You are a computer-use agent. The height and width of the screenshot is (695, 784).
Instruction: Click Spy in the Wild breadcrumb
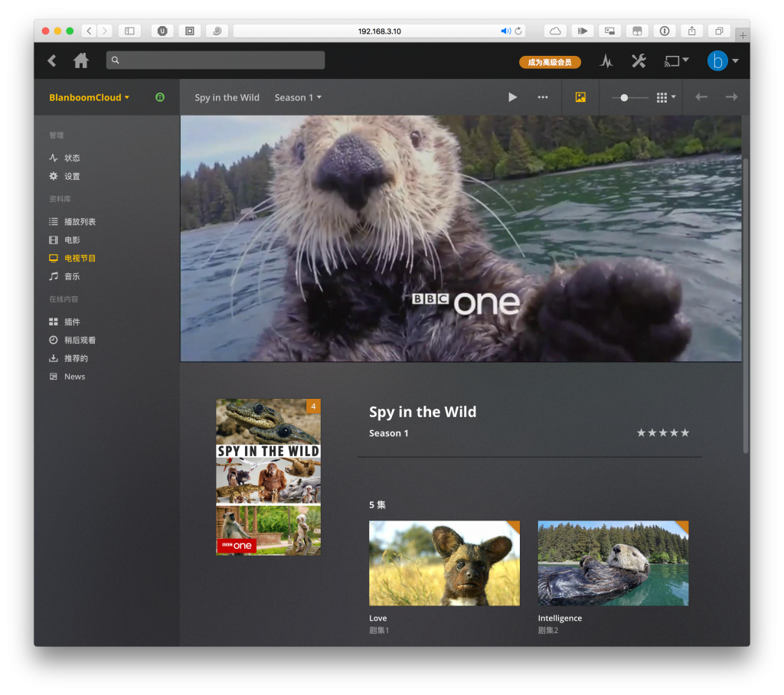227,97
